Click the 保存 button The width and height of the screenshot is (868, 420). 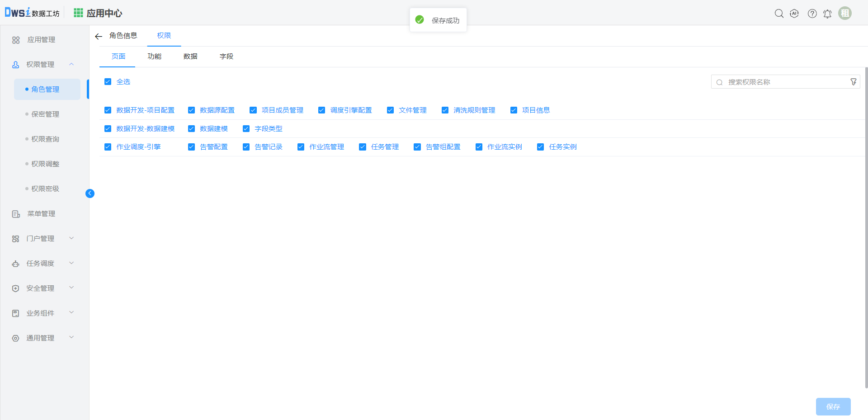click(833, 406)
